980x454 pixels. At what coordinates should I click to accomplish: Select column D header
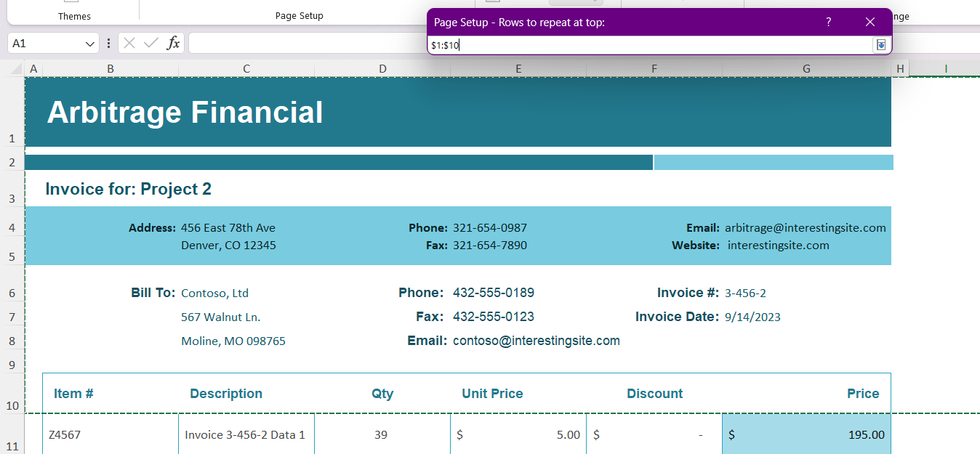(382, 69)
